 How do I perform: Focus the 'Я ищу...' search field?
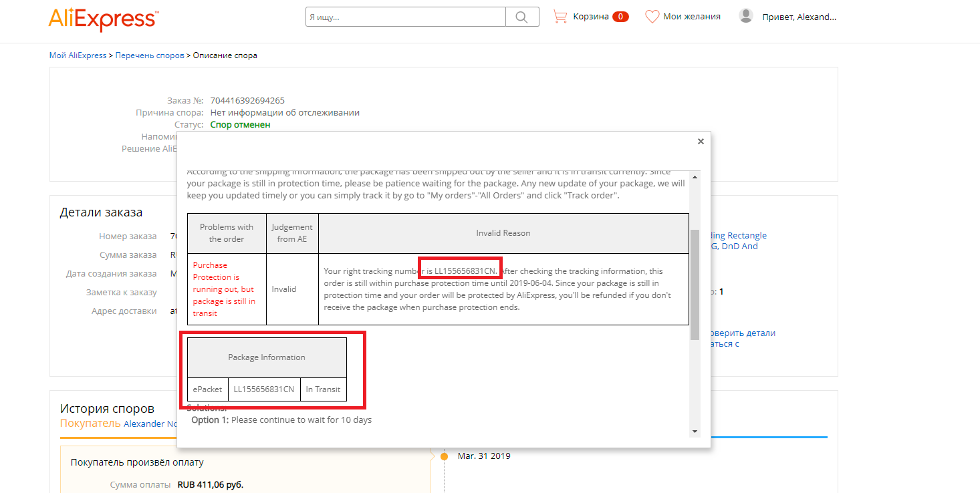point(406,17)
